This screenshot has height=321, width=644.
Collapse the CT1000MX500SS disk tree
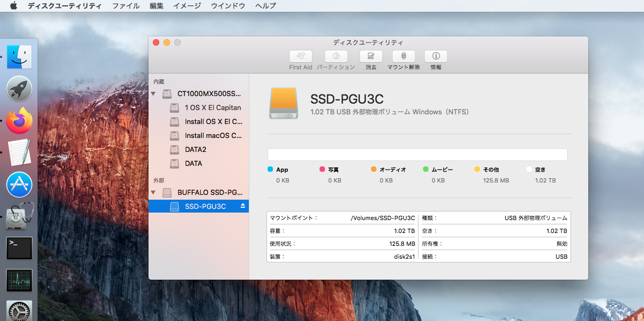pos(154,94)
